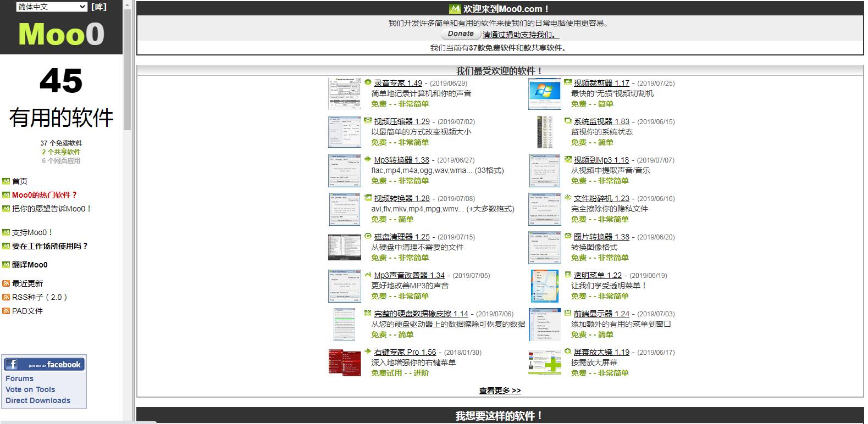Viewport: 868px width, 424px height.
Task: Click the Facebook join badge
Action: 44,364
